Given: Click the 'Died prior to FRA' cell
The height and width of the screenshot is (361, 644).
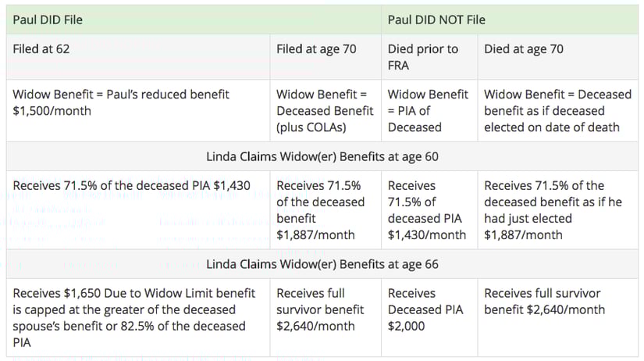Looking at the screenshot, I should tap(429, 57).
